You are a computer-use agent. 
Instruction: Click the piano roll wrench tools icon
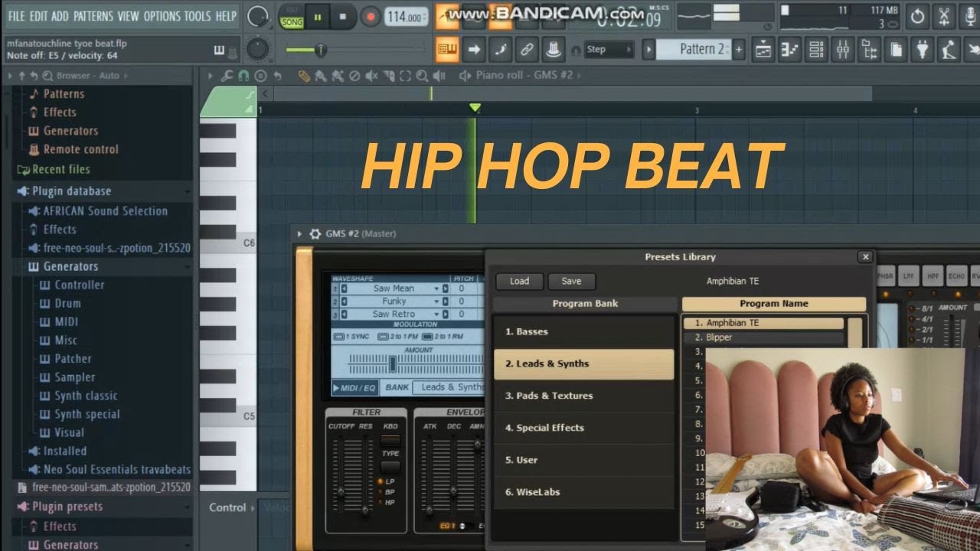pyautogui.click(x=227, y=75)
